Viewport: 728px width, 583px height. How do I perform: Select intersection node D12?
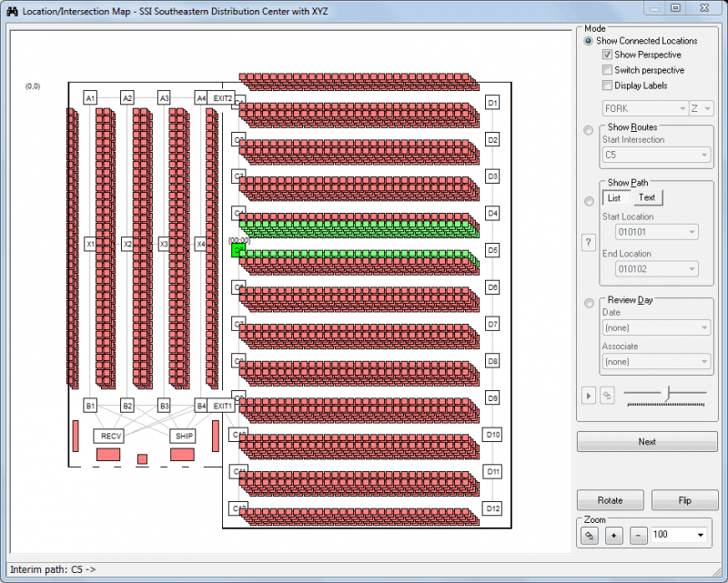click(492, 508)
